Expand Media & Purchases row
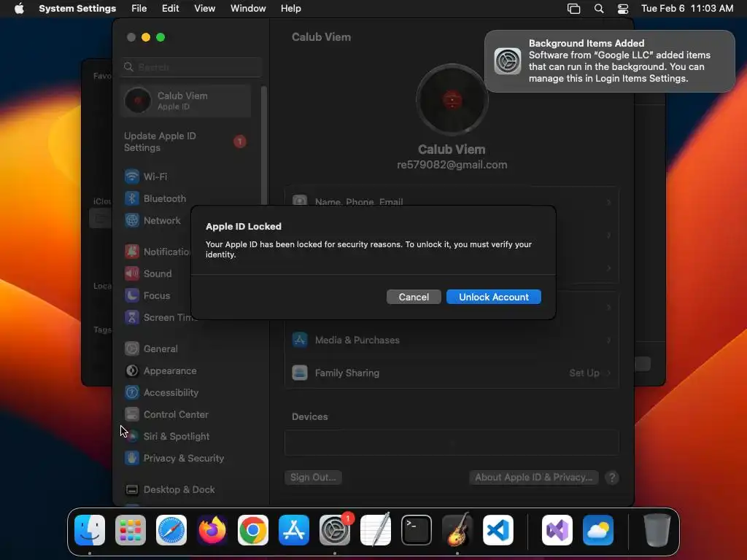 [x=452, y=340]
